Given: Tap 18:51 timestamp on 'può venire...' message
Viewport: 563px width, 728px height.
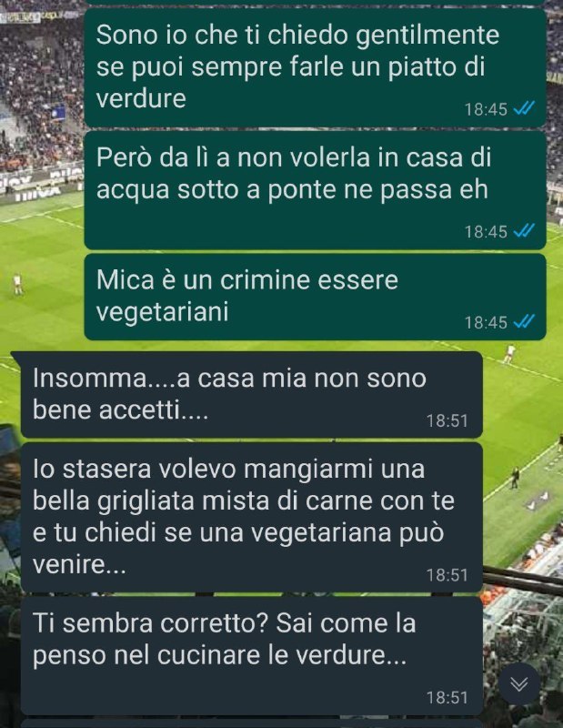Looking at the screenshot, I should coord(447,575).
